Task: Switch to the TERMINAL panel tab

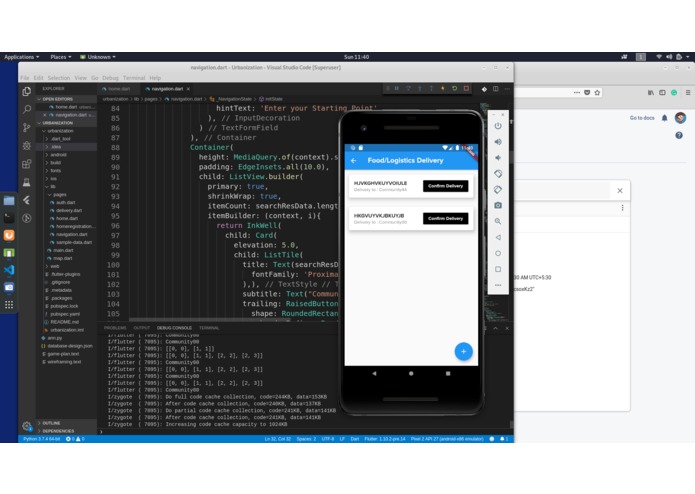Action: [x=209, y=328]
